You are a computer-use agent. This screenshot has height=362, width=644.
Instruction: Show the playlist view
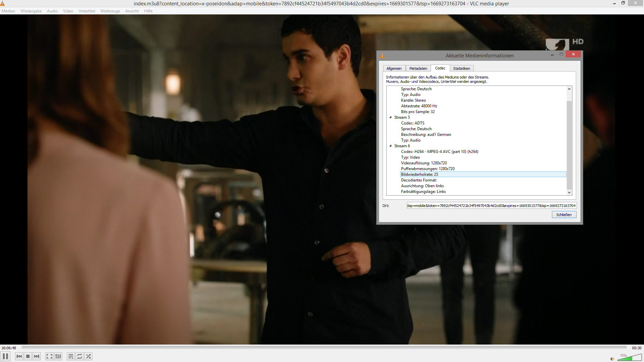pos(71,356)
